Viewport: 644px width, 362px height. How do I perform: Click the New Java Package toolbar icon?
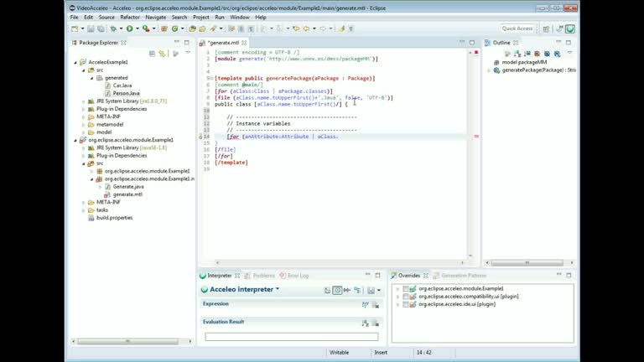pos(164,28)
